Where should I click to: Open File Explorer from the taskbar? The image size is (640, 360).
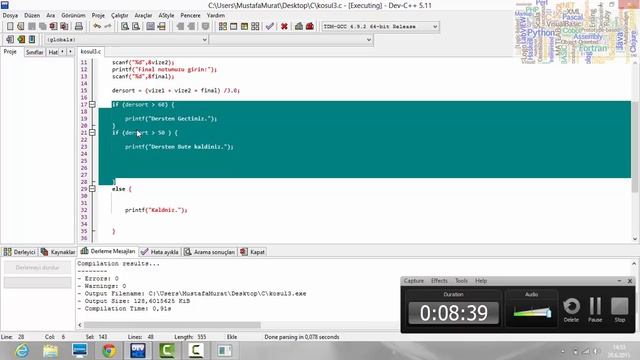(x=51, y=351)
